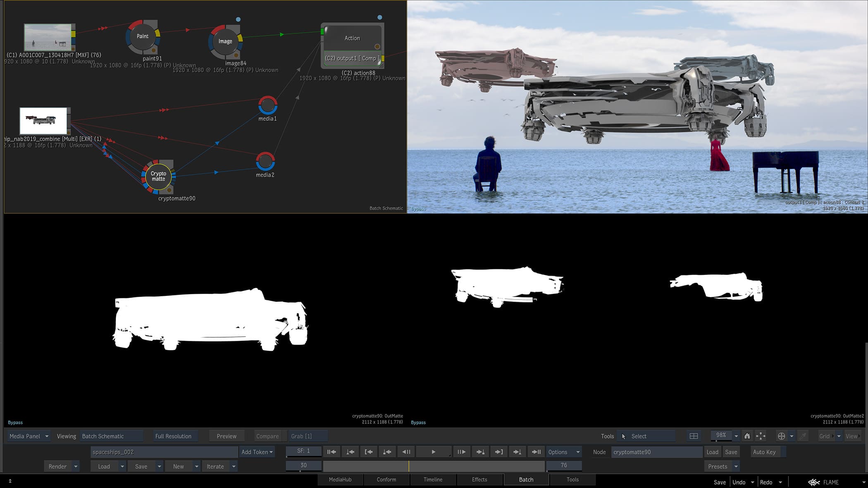The width and height of the screenshot is (868, 488).
Task: Click the home reset-view icon
Action: click(747, 436)
